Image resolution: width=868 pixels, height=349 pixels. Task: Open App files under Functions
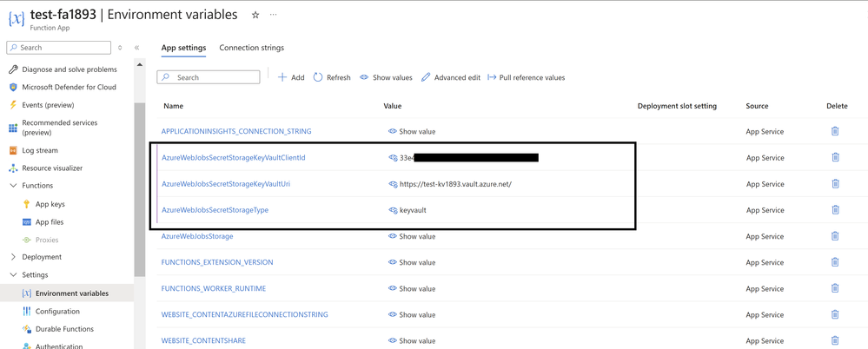pyautogui.click(x=50, y=221)
